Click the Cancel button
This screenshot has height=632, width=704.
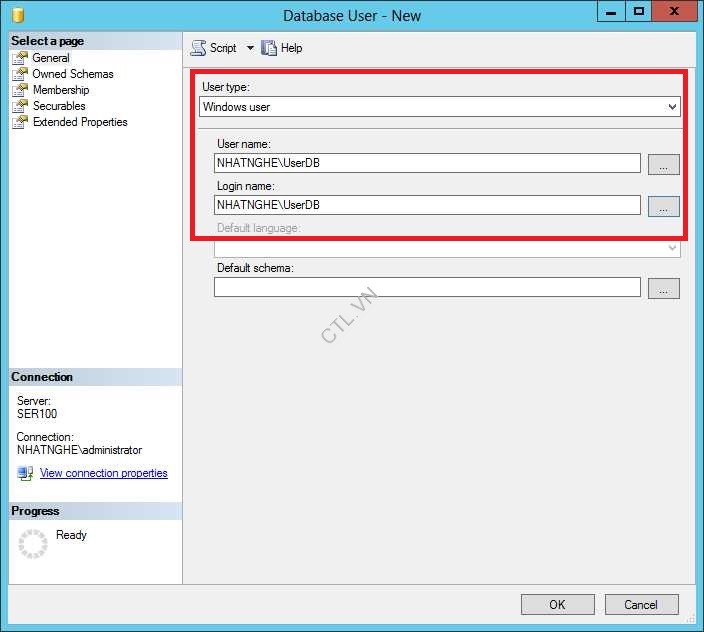coord(641,605)
